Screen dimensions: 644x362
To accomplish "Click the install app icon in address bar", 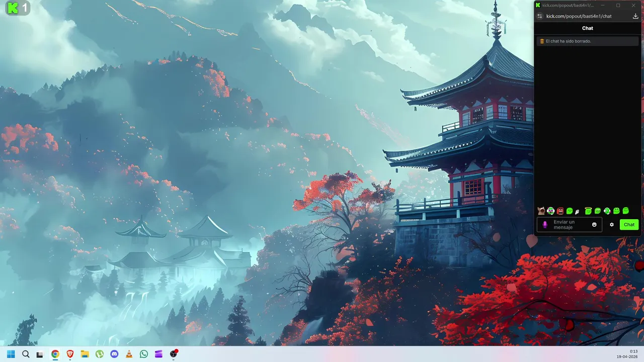I will (635, 16).
